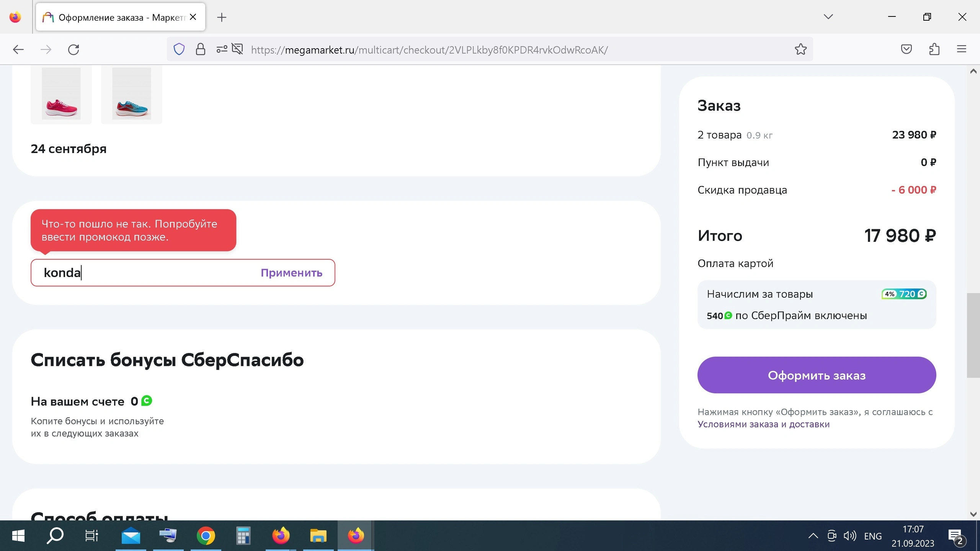Launch the Mail app from taskbar
This screenshot has width=980, height=551.
(131, 536)
